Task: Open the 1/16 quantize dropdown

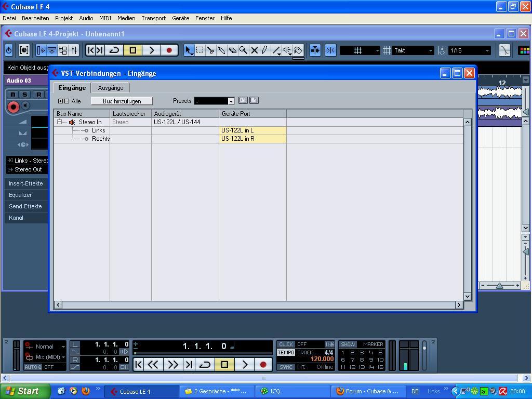Action: tap(469, 50)
